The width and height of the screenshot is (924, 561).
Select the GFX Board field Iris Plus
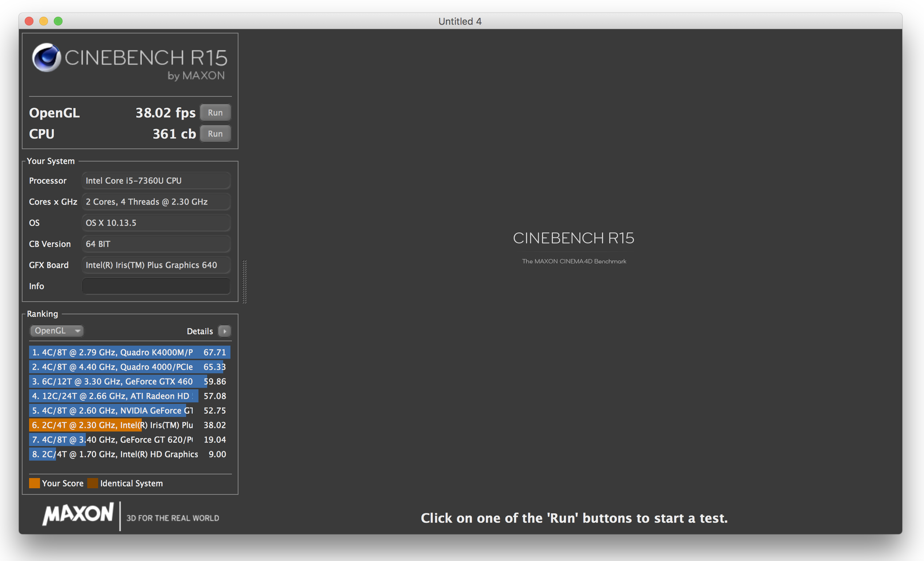click(x=156, y=265)
